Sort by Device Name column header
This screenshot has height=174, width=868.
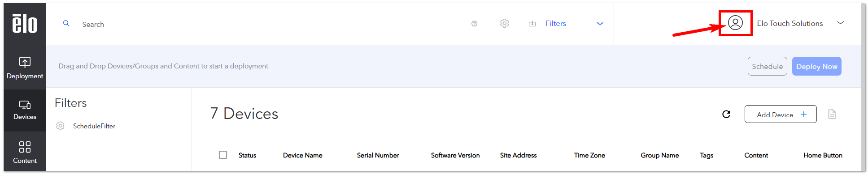[x=302, y=155]
